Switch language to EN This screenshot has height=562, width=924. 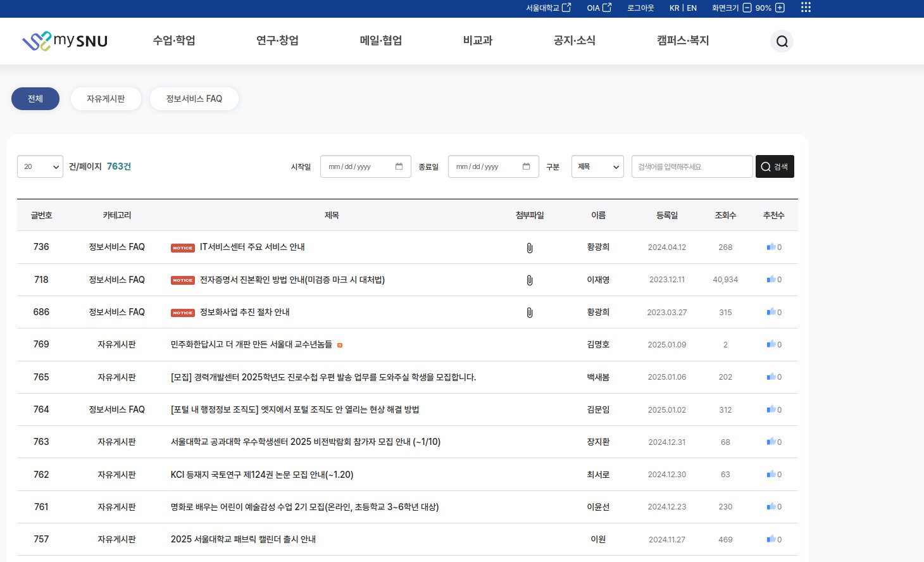coord(692,8)
